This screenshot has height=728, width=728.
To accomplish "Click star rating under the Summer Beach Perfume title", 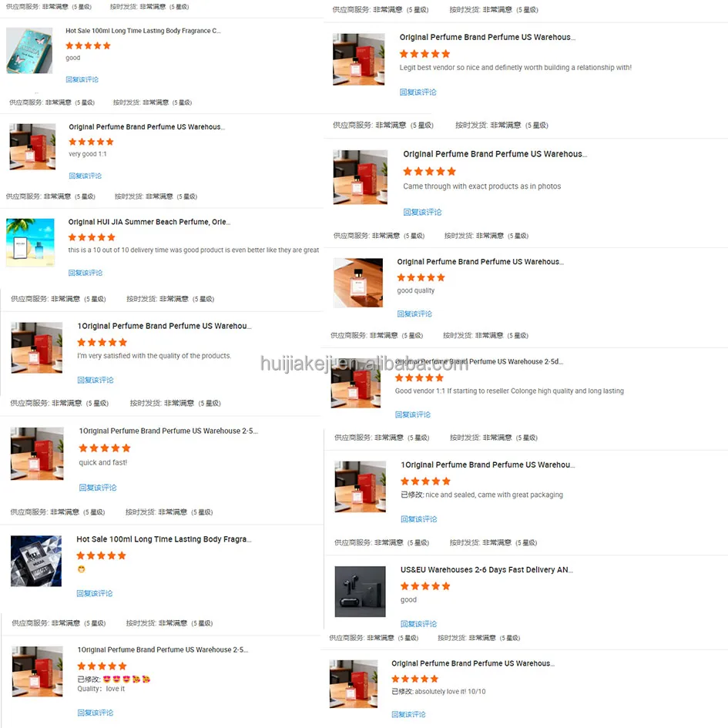I will pos(92,237).
